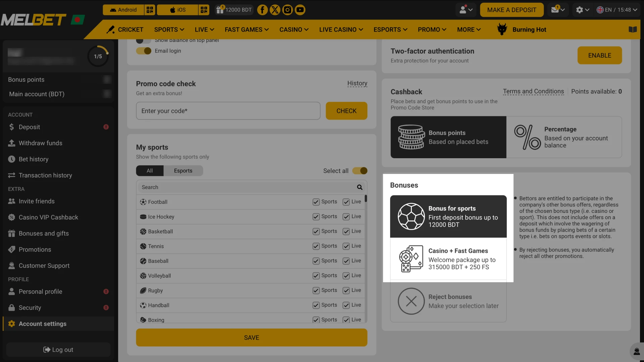
Task: Open the SPORTS dropdown menu
Action: tap(169, 29)
